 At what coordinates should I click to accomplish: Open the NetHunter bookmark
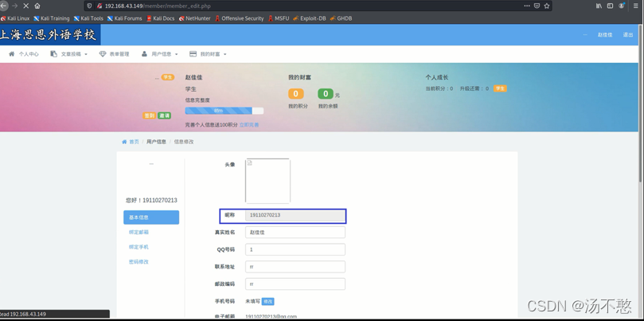click(195, 18)
